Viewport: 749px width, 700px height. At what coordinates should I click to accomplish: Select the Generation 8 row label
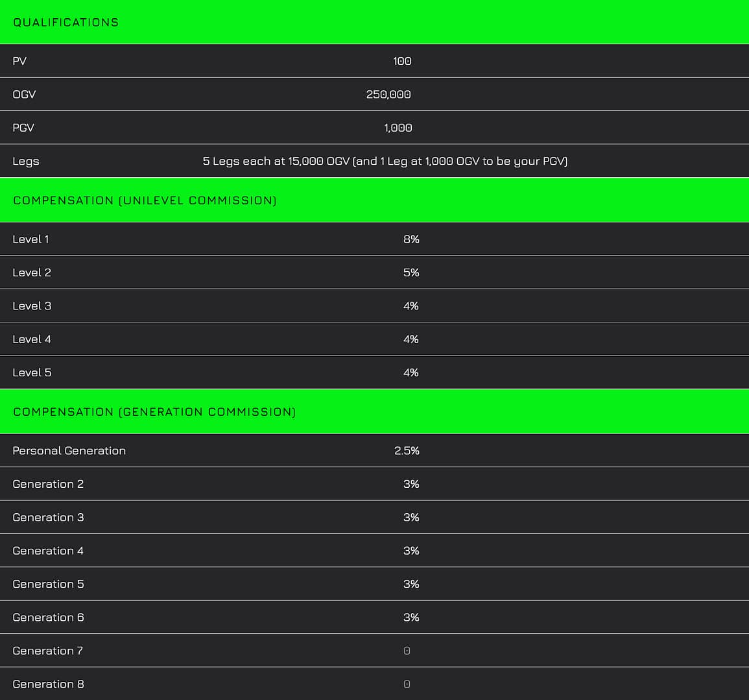click(48, 684)
